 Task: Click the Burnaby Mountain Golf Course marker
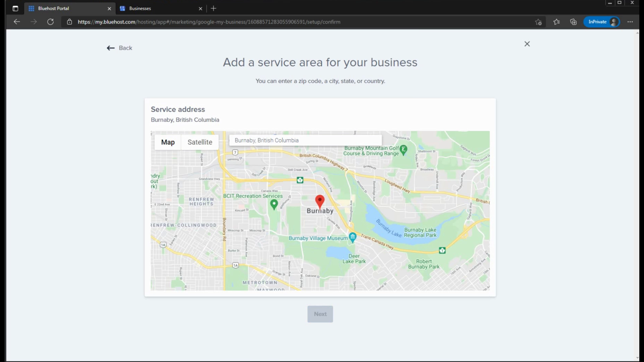[x=404, y=149]
